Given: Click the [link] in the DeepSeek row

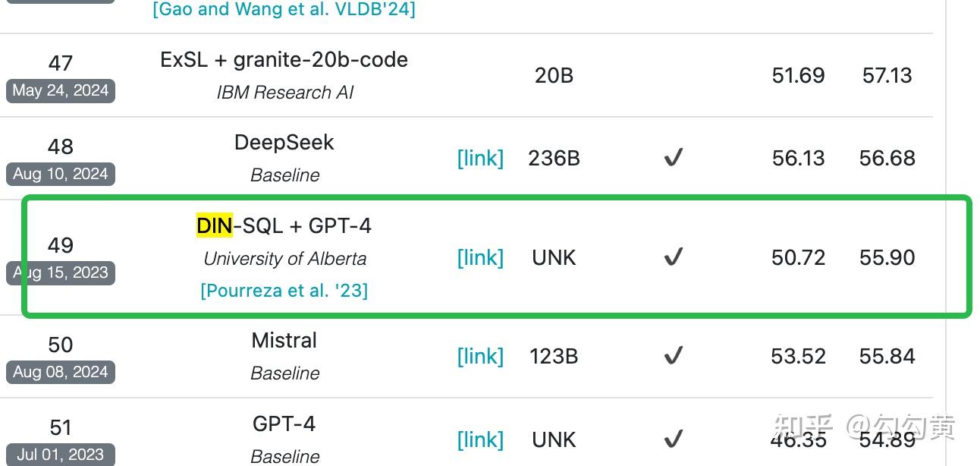Looking at the screenshot, I should click(x=480, y=158).
